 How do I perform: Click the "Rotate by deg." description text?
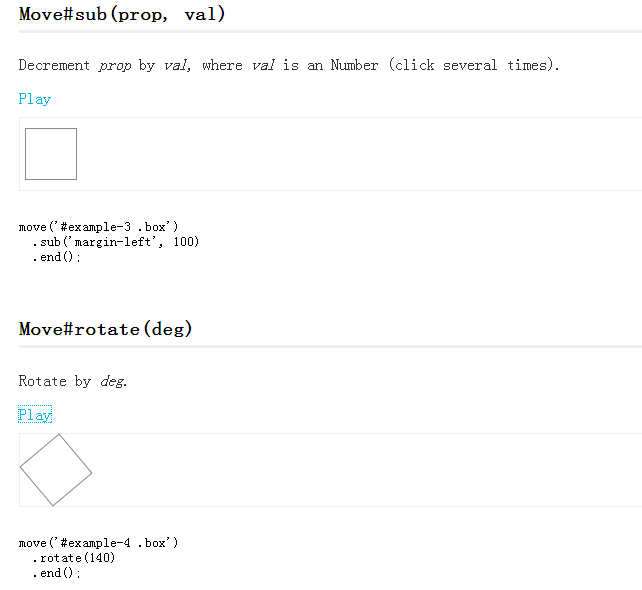(72, 381)
